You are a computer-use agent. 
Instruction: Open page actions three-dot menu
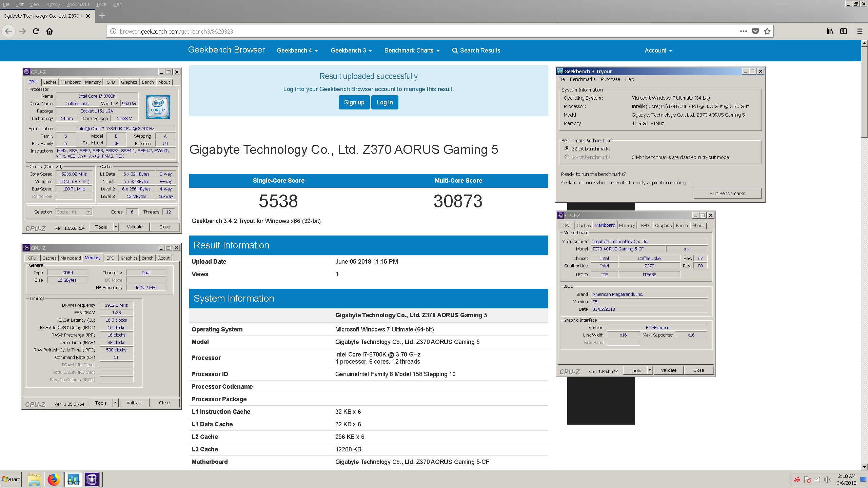click(743, 31)
